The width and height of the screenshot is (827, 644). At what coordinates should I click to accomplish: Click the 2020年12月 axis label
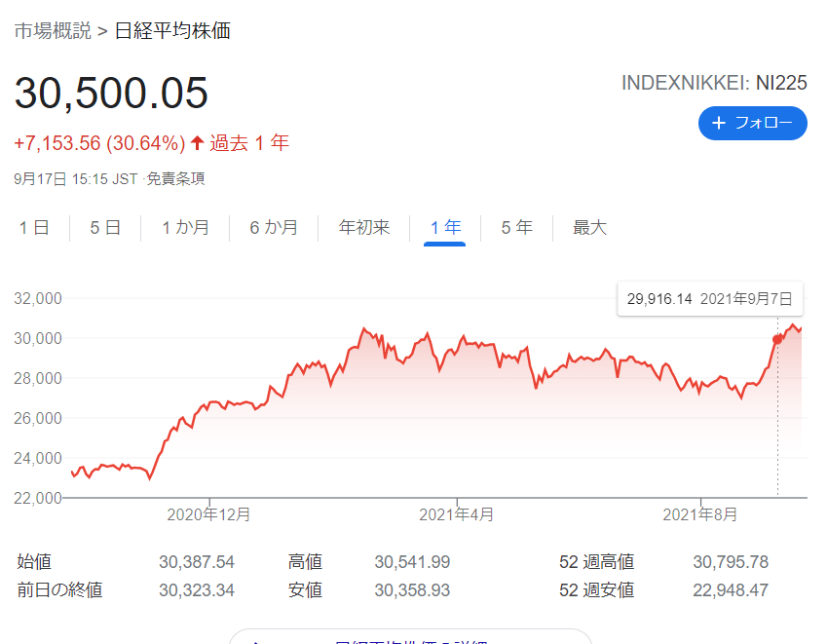(208, 514)
